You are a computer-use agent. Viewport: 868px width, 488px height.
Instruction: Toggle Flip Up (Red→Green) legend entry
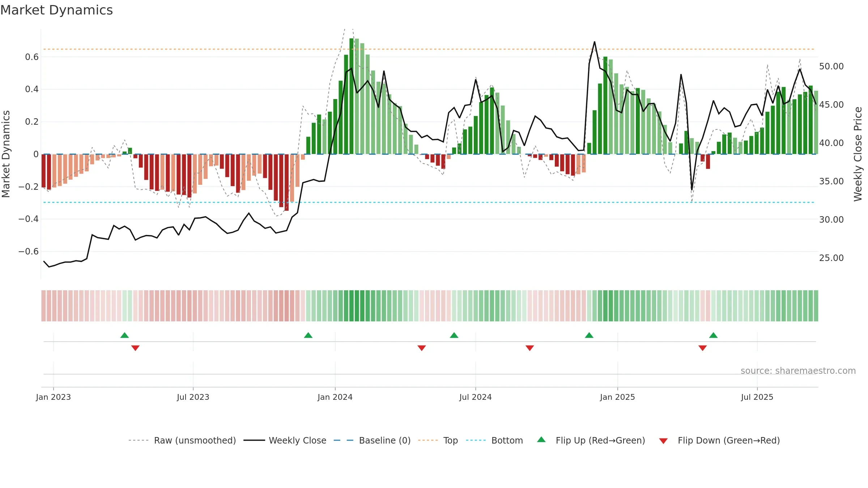click(x=591, y=440)
